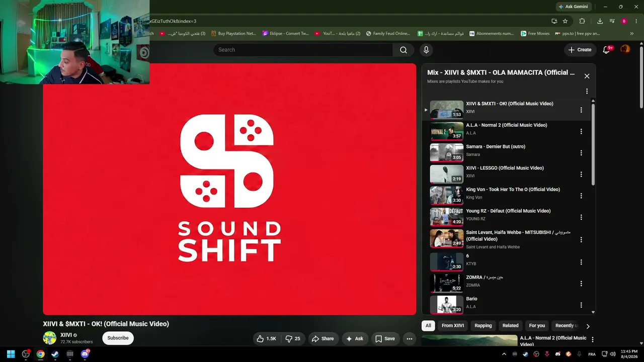This screenshot has width=644, height=362.
Task: Open options for the MITSUBISHI playlist entry
Action: (581, 240)
